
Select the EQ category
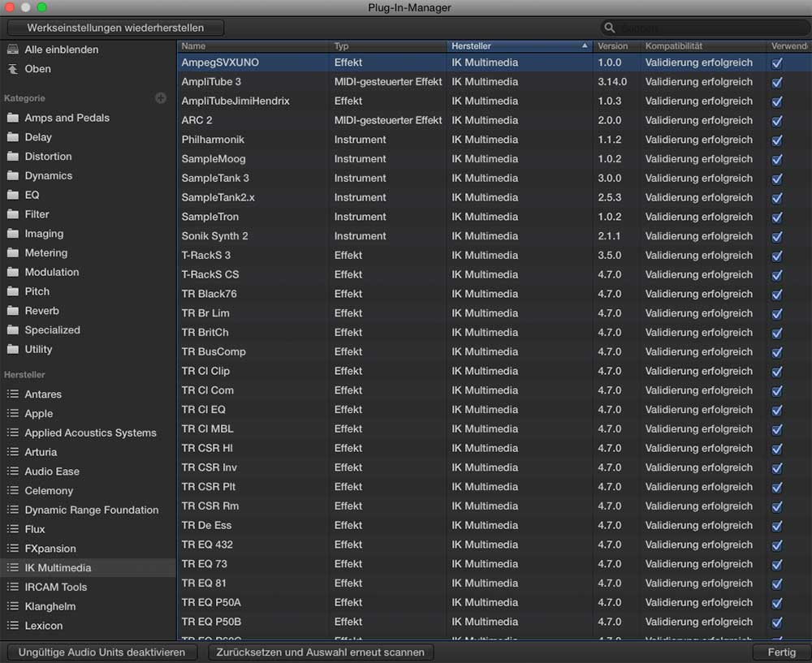[x=32, y=195]
